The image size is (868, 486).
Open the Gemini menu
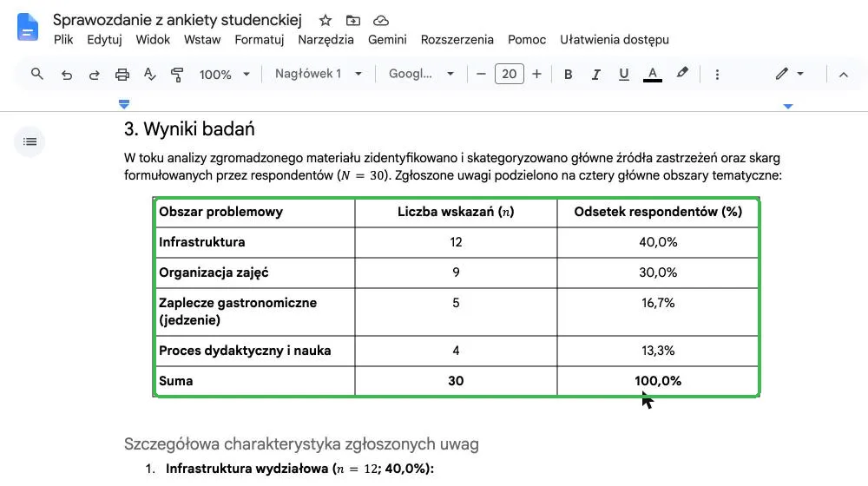[387, 40]
